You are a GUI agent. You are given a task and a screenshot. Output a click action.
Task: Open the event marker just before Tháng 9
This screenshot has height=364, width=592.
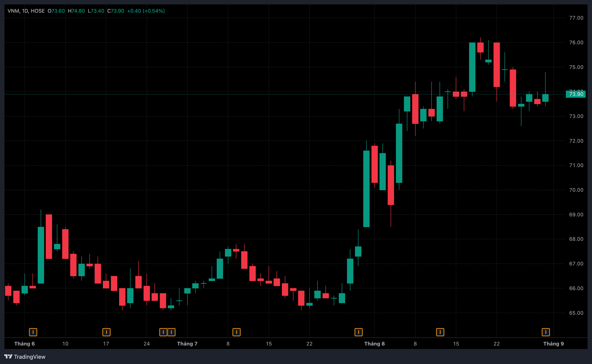tap(546, 332)
